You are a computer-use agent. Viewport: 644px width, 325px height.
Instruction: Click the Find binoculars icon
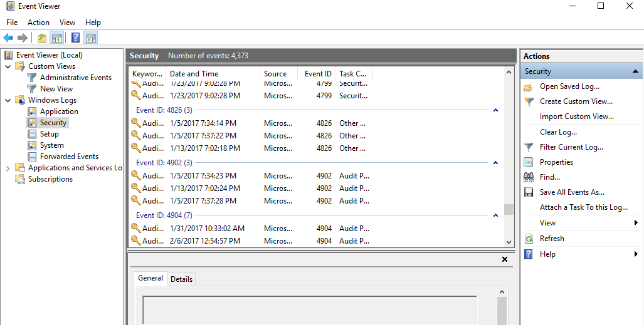[529, 177]
